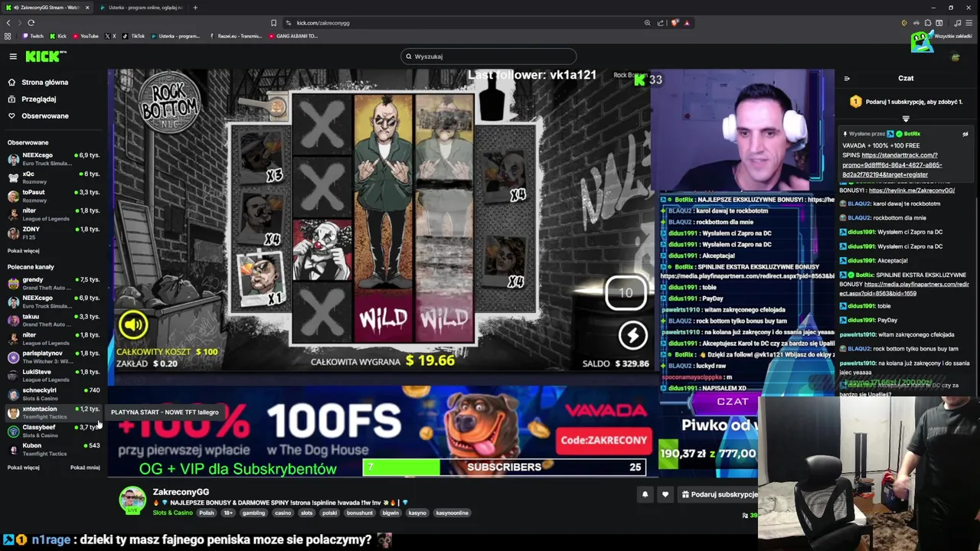Close the ZakreconyGG Stream browser tab
The height and width of the screenshot is (551, 980).
point(87,8)
